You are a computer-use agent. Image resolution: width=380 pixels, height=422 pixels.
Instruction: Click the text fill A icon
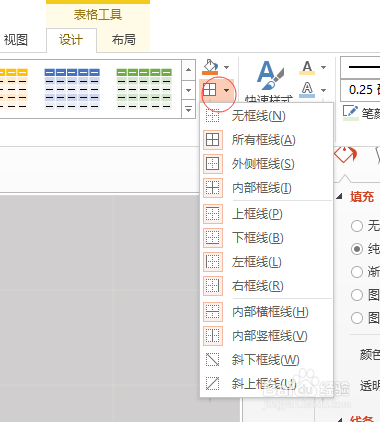coord(307,67)
